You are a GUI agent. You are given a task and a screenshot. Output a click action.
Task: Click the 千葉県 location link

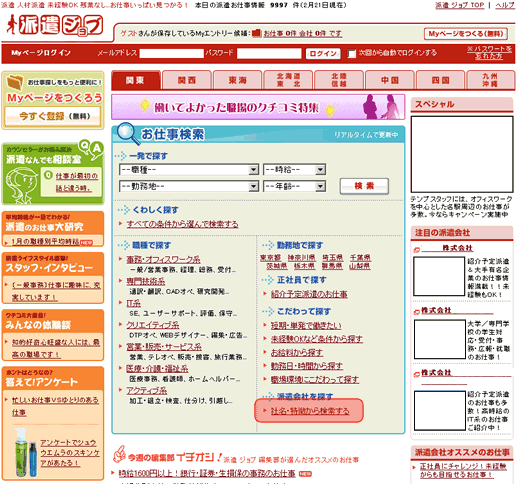(360, 258)
